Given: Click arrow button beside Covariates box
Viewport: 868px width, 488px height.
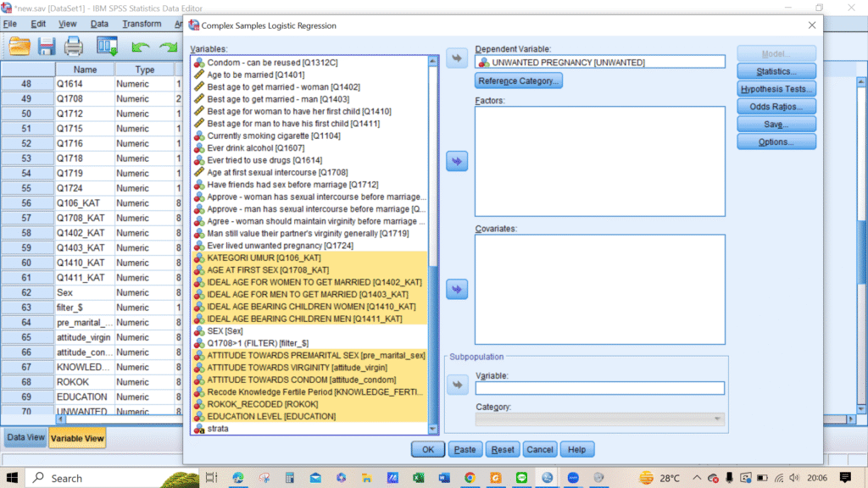Looking at the screenshot, I should point(457,290).
